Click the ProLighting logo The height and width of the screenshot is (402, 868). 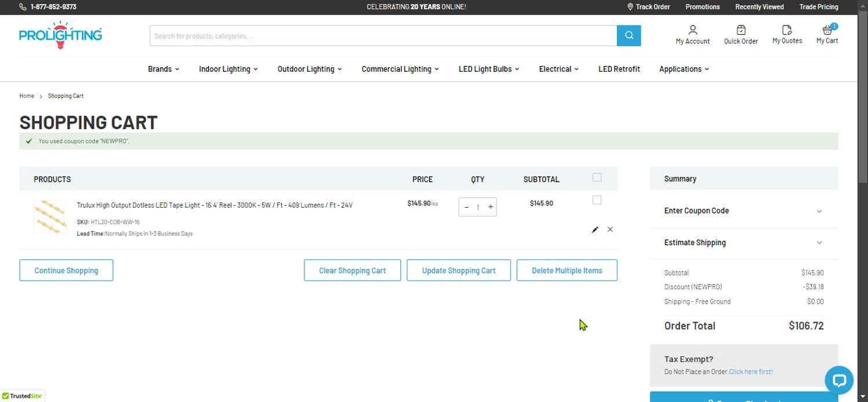[61, 35]
